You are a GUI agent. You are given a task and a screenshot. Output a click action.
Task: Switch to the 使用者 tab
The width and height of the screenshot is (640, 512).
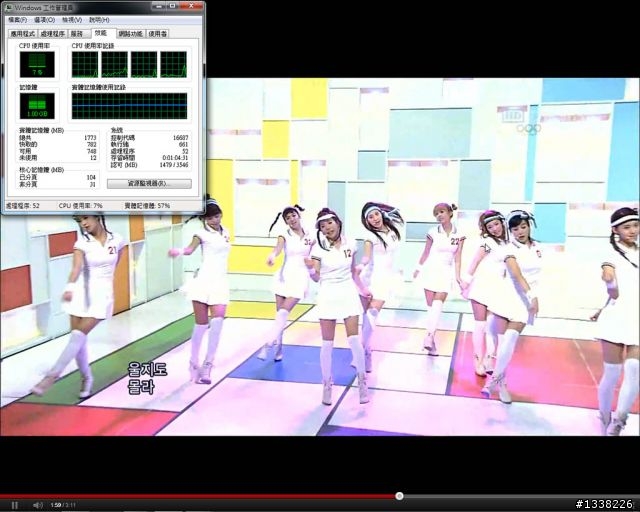click(x=158, y=34)
